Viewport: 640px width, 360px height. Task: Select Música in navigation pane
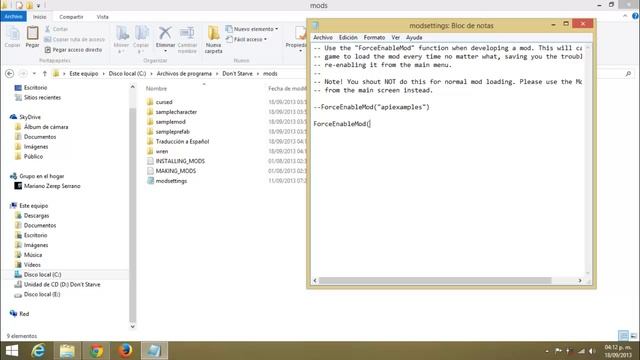pyautogui.click(x=33, y=255)
